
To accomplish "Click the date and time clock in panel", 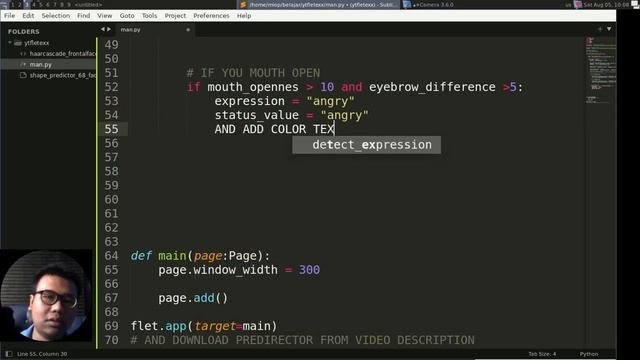I will tap(607, 4).
